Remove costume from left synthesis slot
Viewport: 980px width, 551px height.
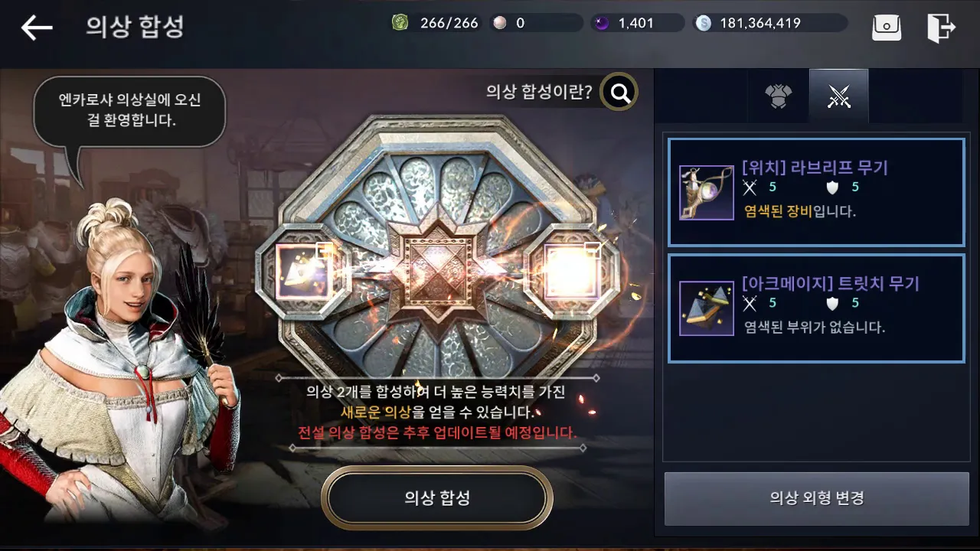tap(304, 272)
